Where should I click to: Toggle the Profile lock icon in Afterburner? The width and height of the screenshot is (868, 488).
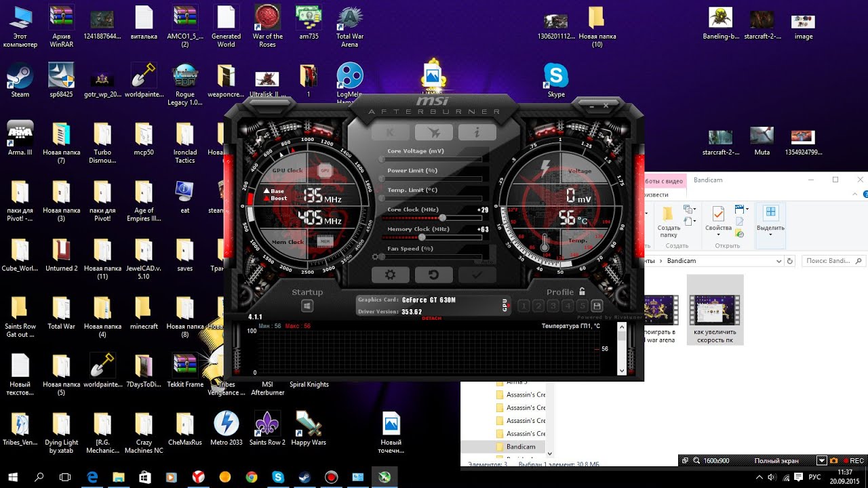582,291
